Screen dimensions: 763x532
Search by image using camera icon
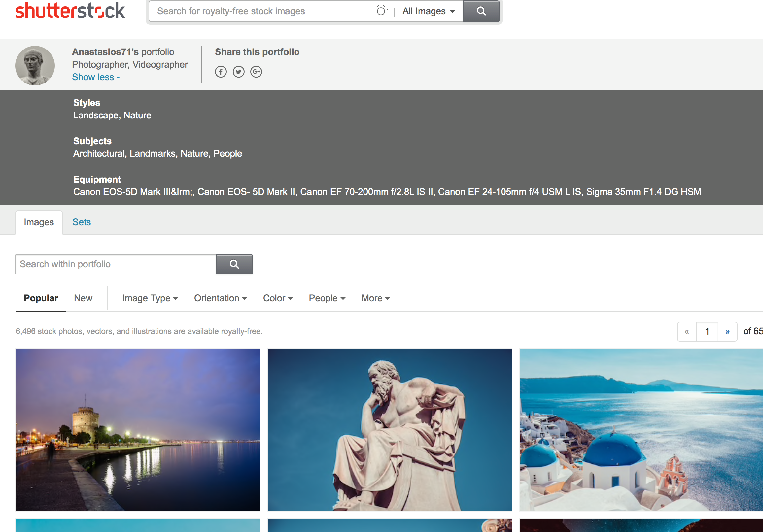click(380, 11)
